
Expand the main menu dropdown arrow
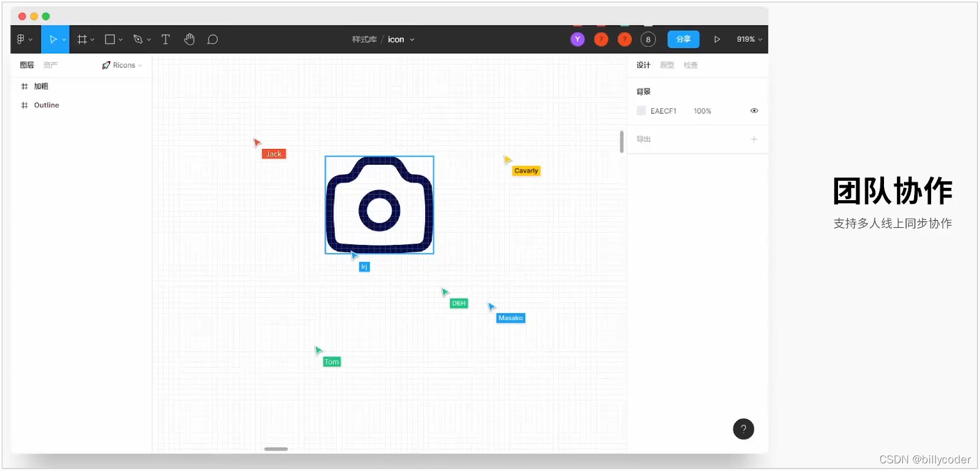click(31, 40)
